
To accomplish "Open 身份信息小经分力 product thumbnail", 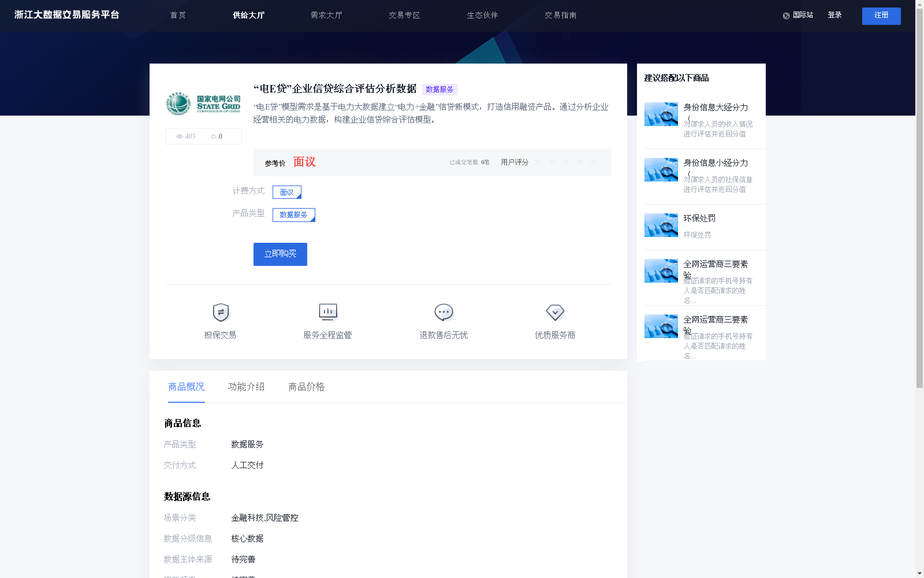I will pyautogui.click(x=661, y=169).
